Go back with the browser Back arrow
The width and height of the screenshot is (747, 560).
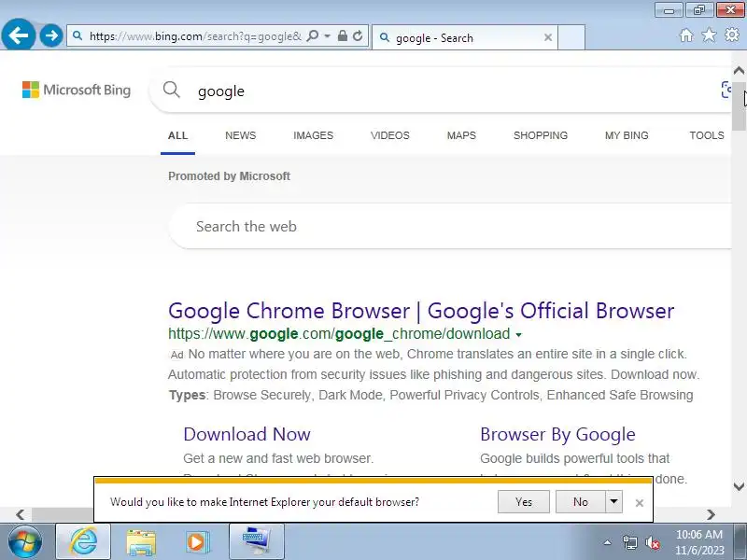(18, 35)
